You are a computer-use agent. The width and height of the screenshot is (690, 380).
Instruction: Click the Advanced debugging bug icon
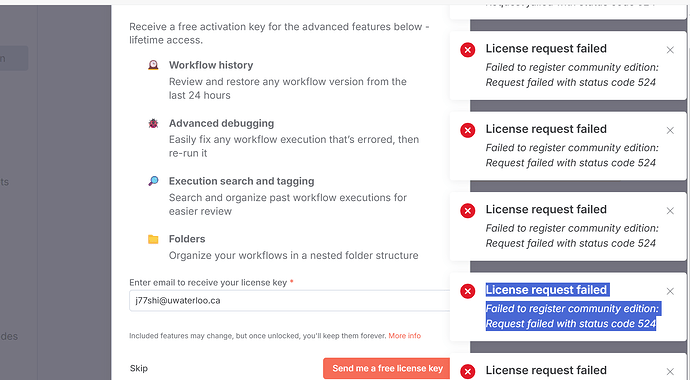pyautogui.click(x=153, y=124)
